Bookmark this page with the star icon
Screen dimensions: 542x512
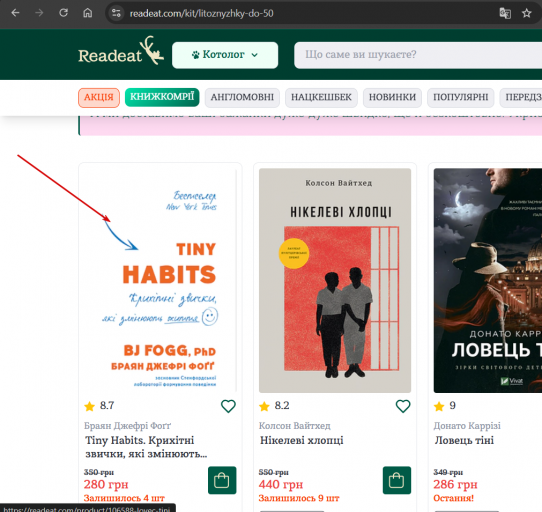pos(526,13)
